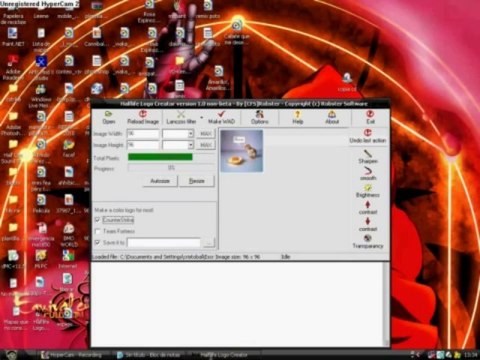
Task: Select the BMD WORLD desktop icon
Action: [69, 235]
